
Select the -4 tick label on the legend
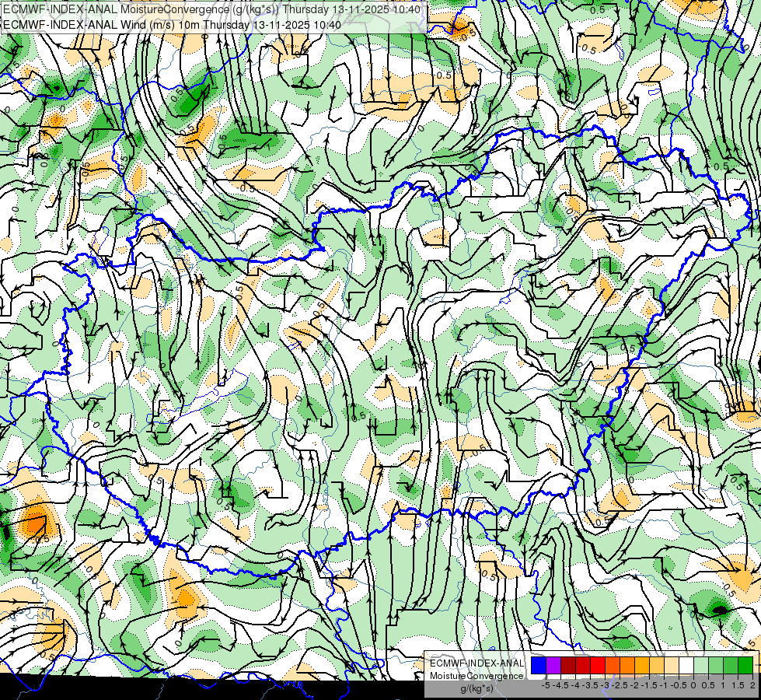575,685
